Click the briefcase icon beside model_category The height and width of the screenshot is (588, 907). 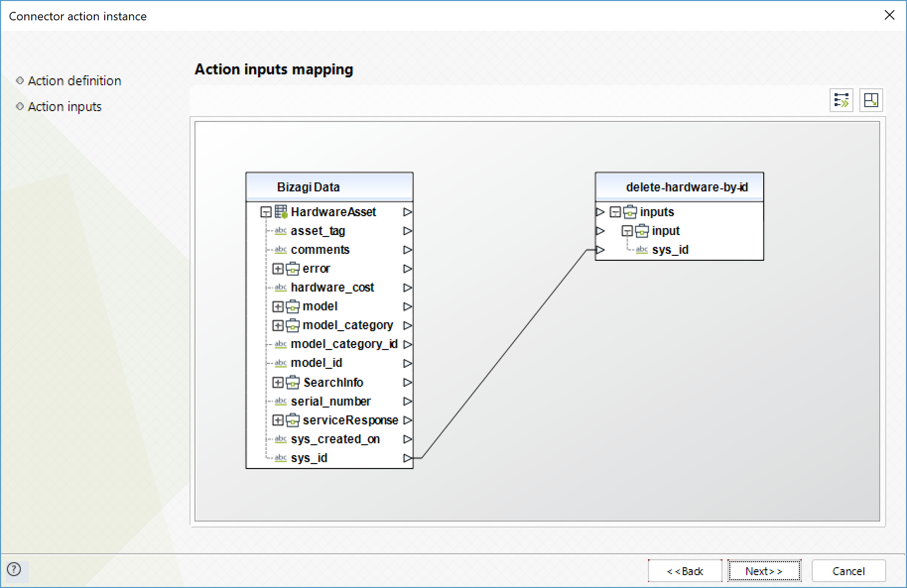(x=293, y=325)
